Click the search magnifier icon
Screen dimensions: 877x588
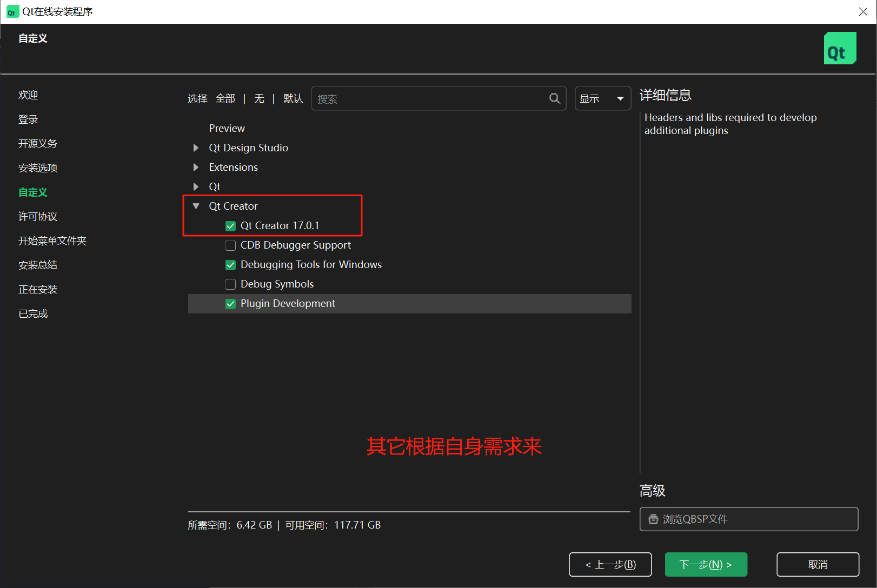pyautogui.click(x=554, y=98)
